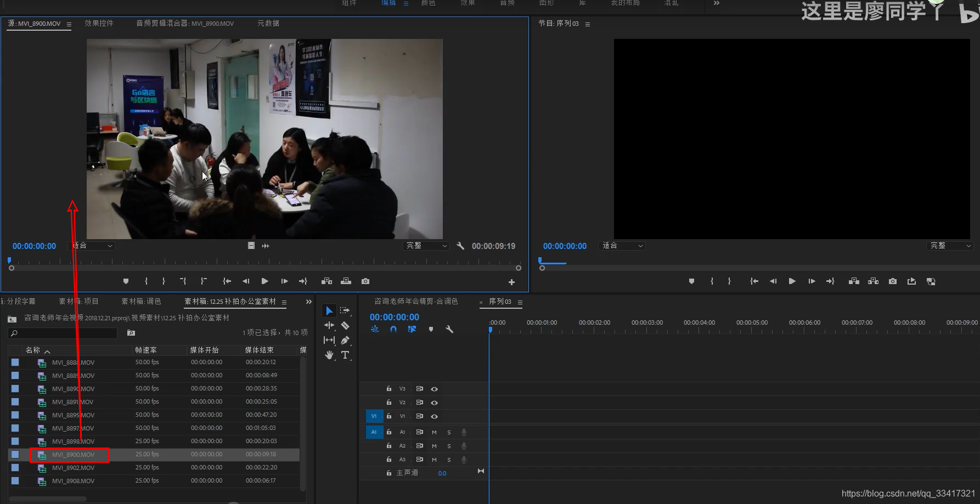The height and width of the screenshot is (504, 980).
Task: Switch to 音频剪辑混合器 tab
Action: (x=185, y=24)
